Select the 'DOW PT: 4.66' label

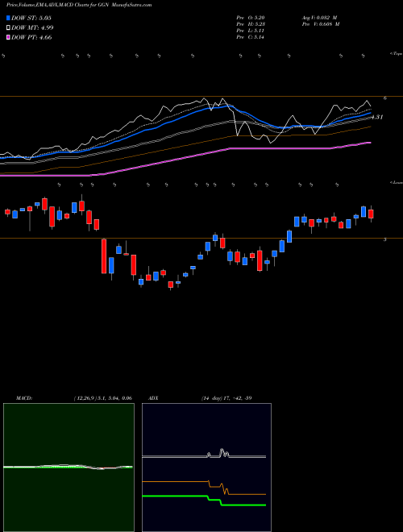click(x=31, y=37)
